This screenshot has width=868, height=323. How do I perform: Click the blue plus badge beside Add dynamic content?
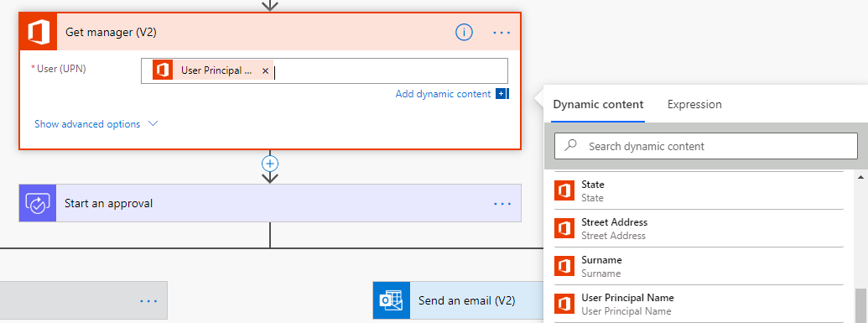(502, 94)
